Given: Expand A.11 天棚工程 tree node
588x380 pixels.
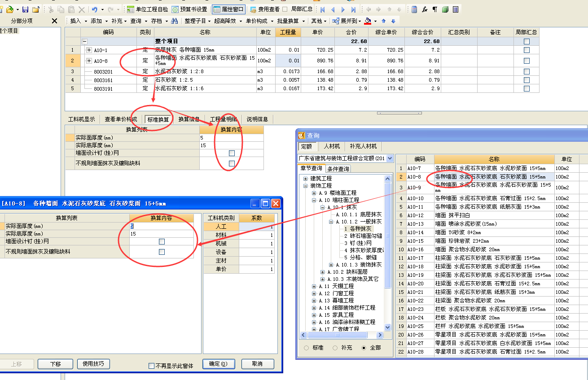Looking at the screenshot, I should [314, 286].
